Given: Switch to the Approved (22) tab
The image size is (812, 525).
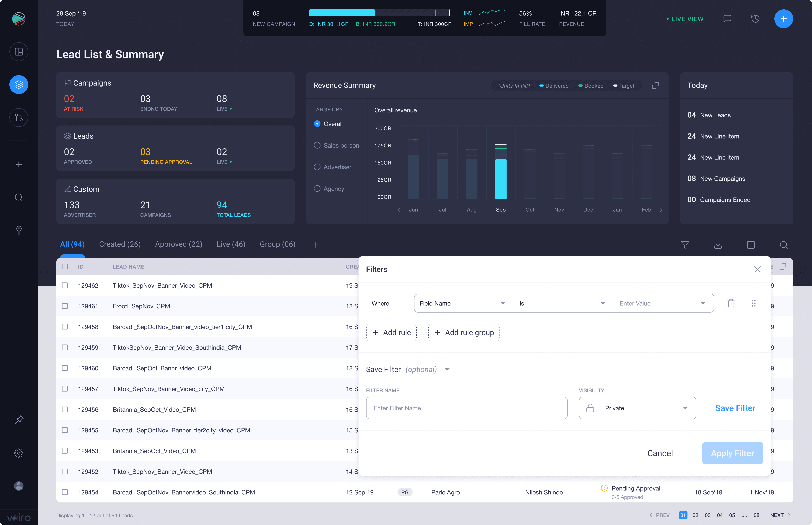Looking at the screenshot, I should tap(179, 244).
